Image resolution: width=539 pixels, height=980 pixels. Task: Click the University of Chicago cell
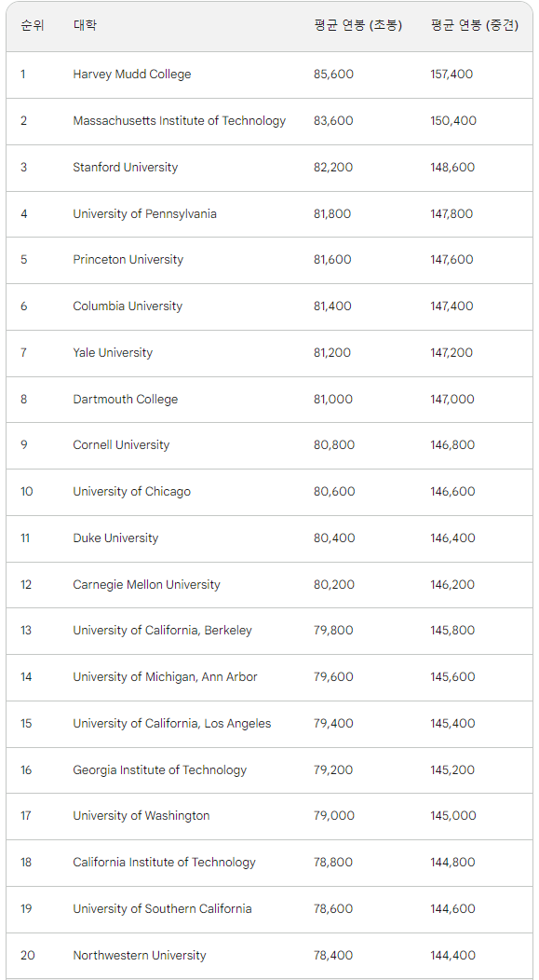[132, 492]
